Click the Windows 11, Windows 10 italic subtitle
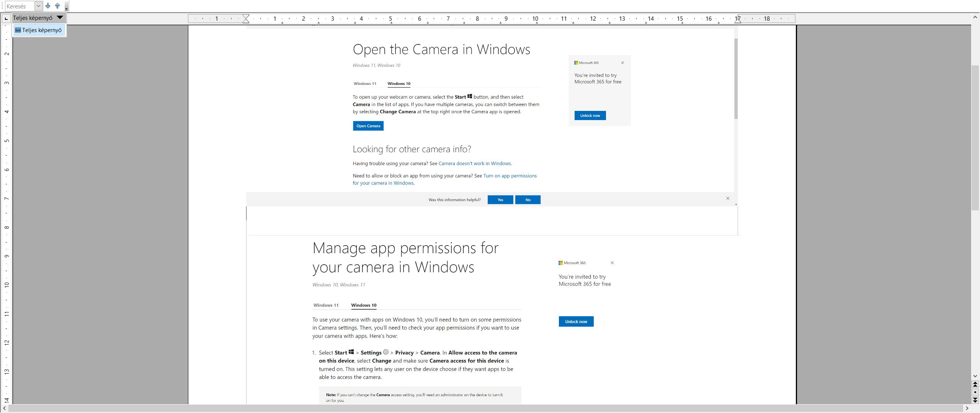 376,65
